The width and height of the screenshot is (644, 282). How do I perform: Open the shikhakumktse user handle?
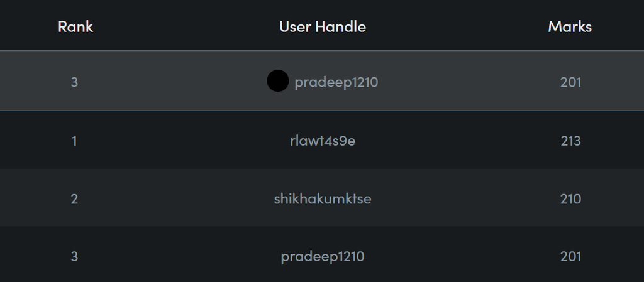click(323, 199)
